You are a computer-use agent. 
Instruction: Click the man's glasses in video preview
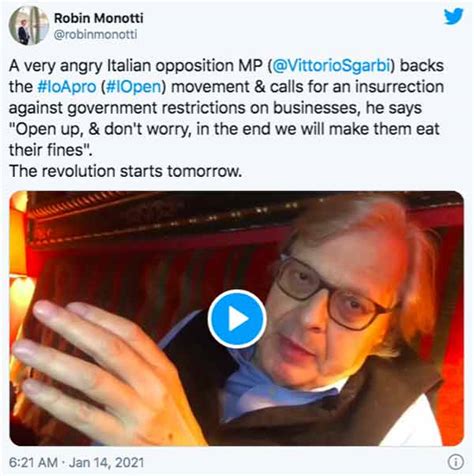click(333, 293)
